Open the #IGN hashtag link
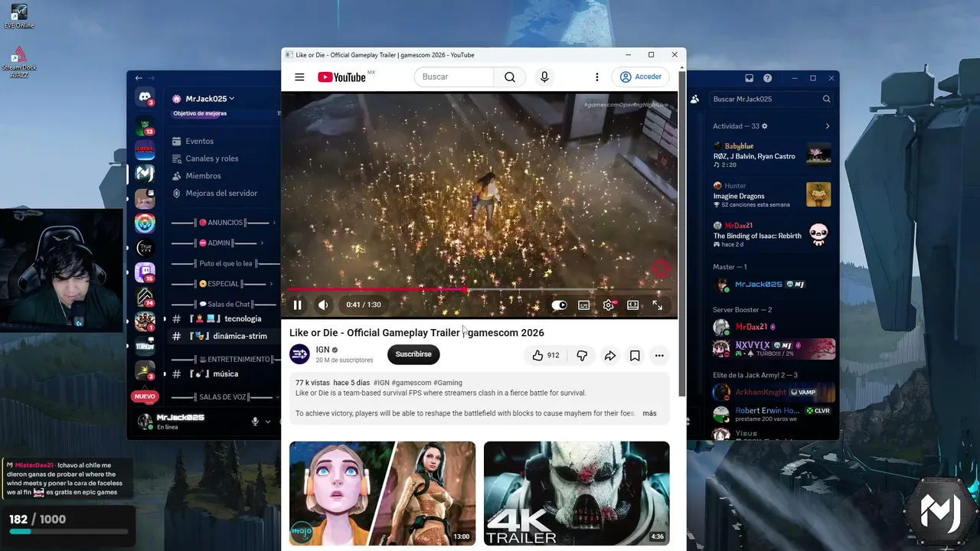This screenshot has height=551, width=980. tap(381, 383)
